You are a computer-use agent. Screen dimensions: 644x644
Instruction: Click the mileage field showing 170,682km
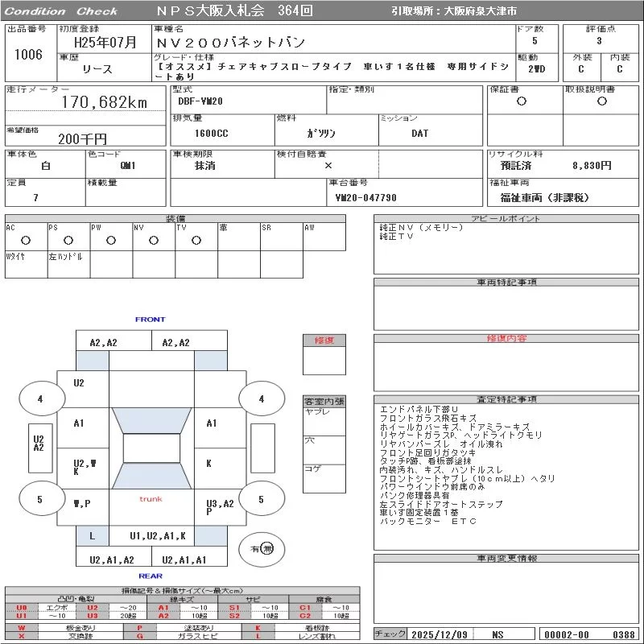point(103,102)
